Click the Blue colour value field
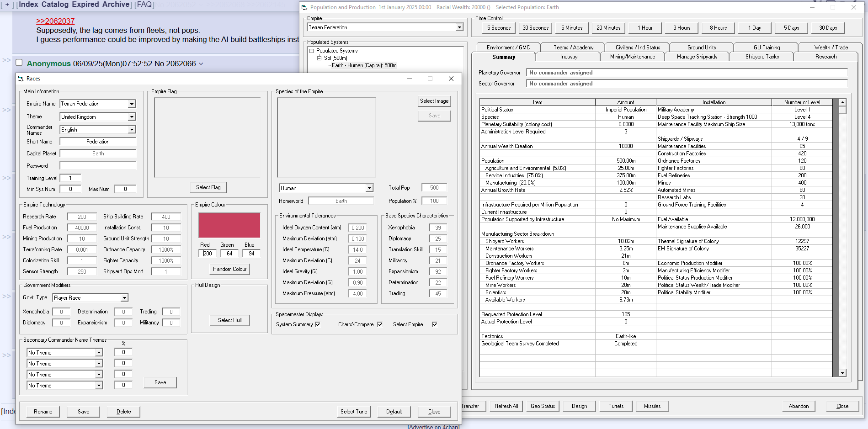Screen dimensions: 868x429 pyautogui.click(x=251, y=254)
